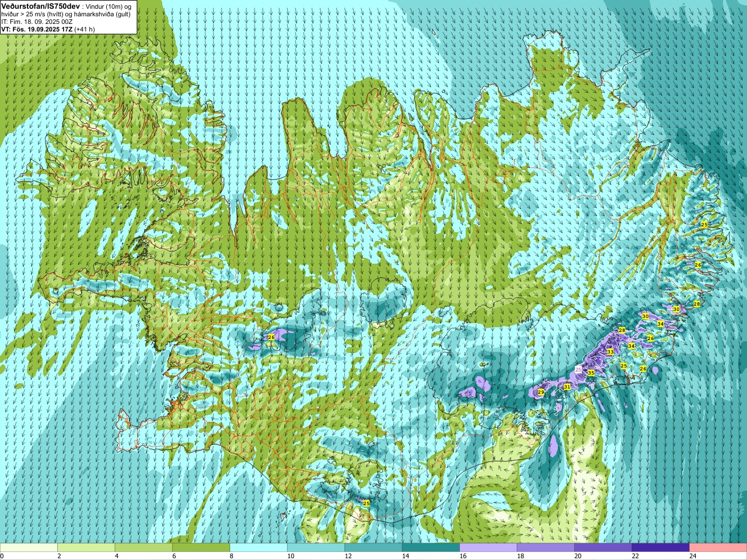Click the pink above-24 m/s legend swatch

tap(718, 548)
